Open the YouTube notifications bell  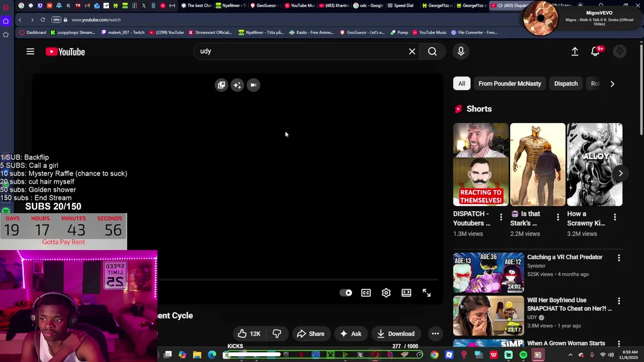click(x=596, y=51)
